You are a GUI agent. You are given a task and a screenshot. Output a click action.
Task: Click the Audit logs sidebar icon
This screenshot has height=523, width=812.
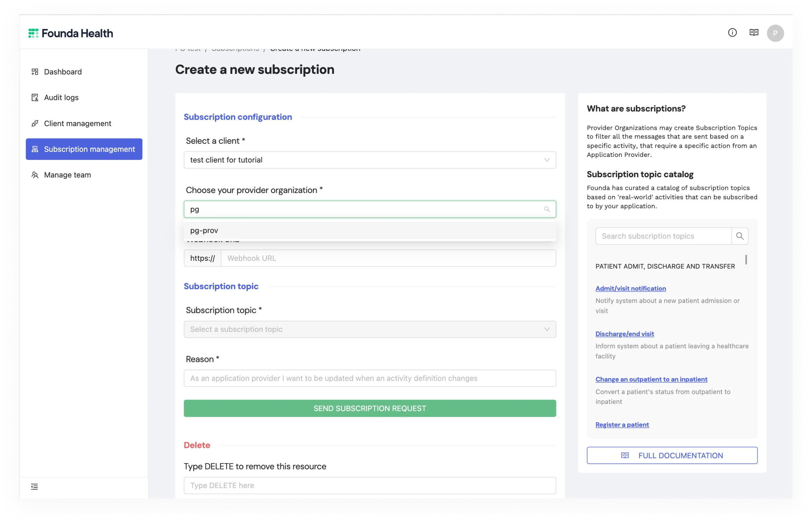click(x=35, y=97)
